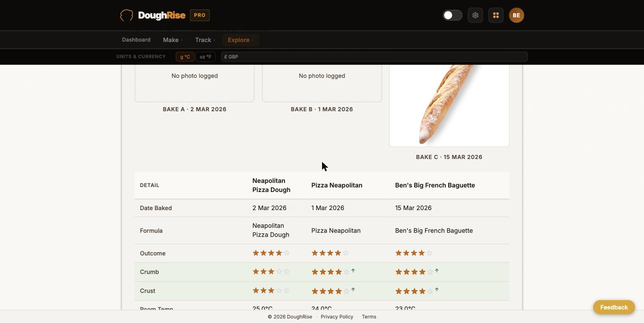Click Ben's Baguette Crumb improvement arrow
The width and height of the screenshot is (644, 323).
pyautogui.click(x=437, y=271)
